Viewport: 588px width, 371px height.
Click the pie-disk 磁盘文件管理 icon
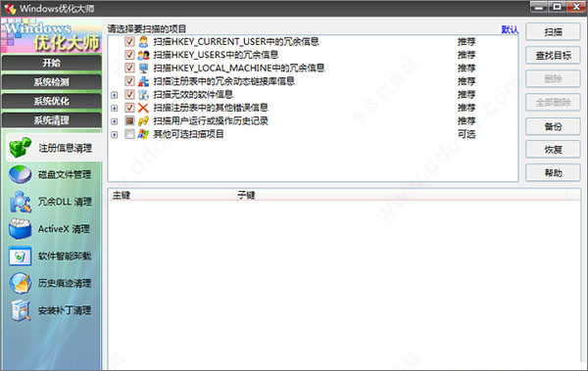click(x=21, y=174)
